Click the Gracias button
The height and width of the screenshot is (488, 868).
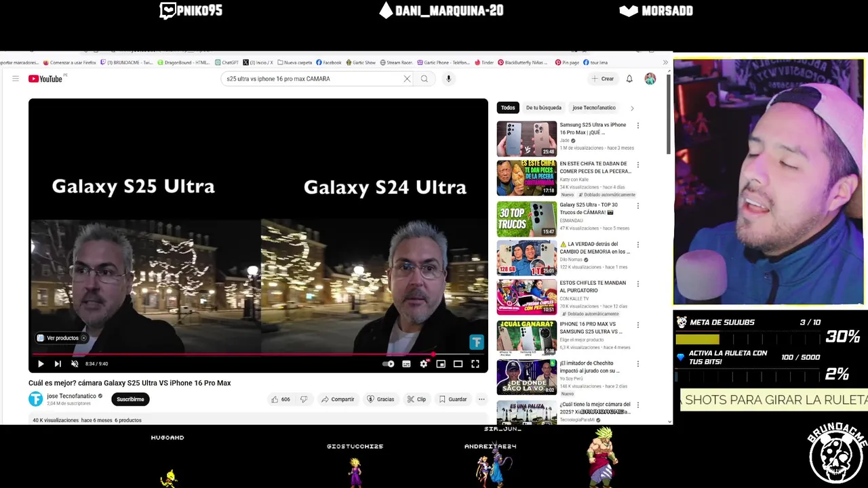pyautogui.click(x=380, y=399)
